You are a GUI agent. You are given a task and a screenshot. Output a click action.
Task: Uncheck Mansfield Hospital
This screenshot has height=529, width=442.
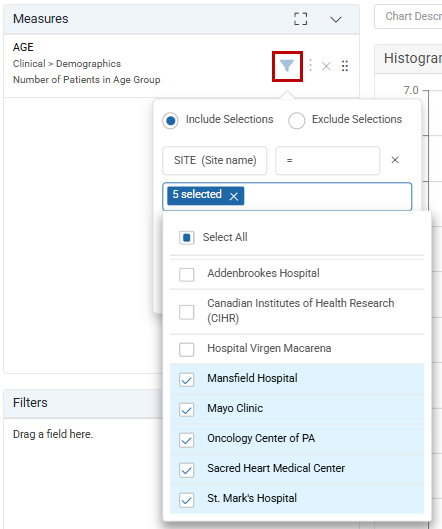(187, 379)
